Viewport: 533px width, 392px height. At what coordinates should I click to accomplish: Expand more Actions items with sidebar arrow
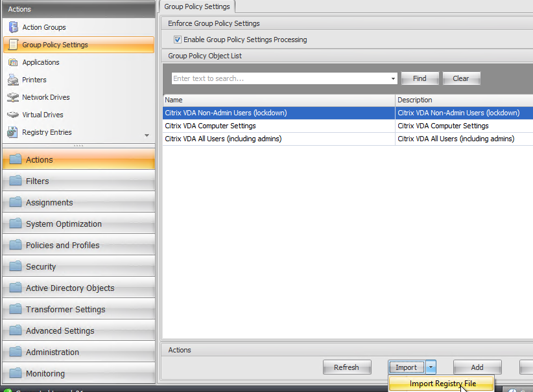(147, 135)
